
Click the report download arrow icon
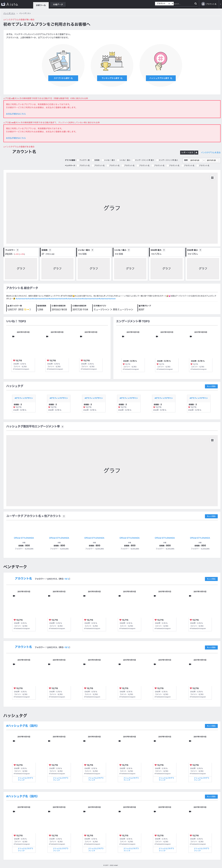tap(196, 152)
